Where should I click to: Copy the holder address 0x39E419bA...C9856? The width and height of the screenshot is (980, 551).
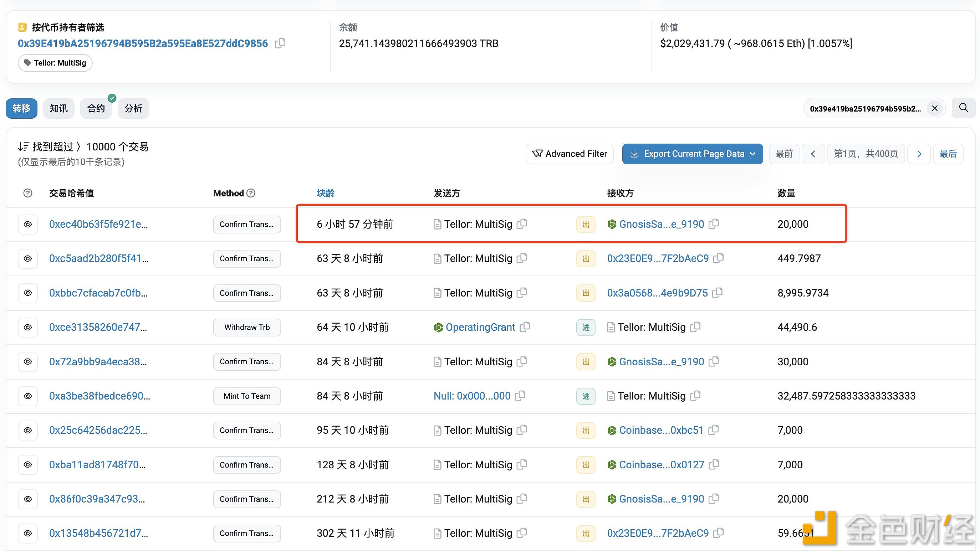[280, 43]
